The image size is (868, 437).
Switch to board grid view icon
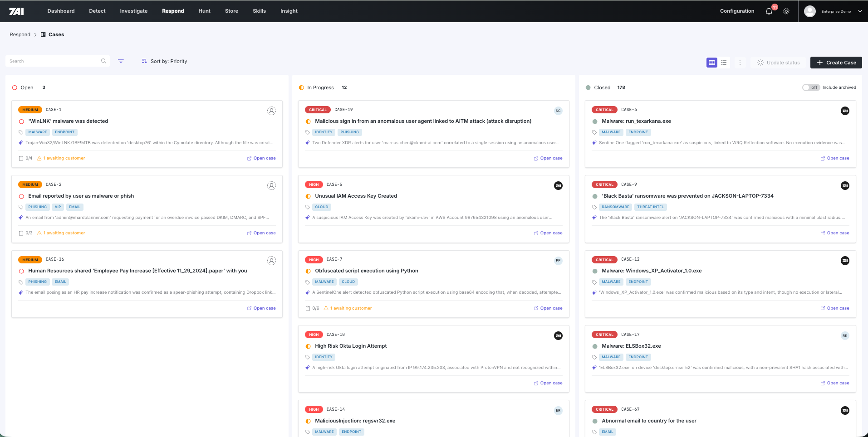tap(712, 63)
